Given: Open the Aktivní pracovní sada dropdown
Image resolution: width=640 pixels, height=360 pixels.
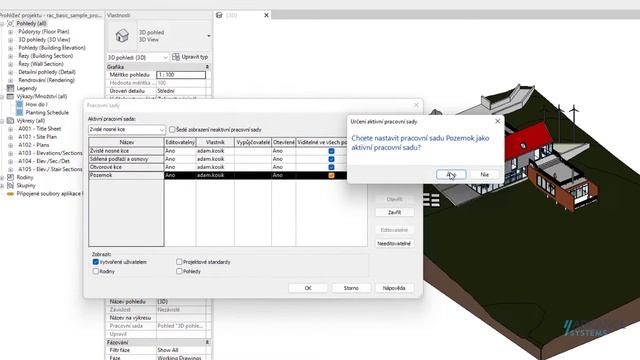Looking at the screenshot, I should click(127, 129).
